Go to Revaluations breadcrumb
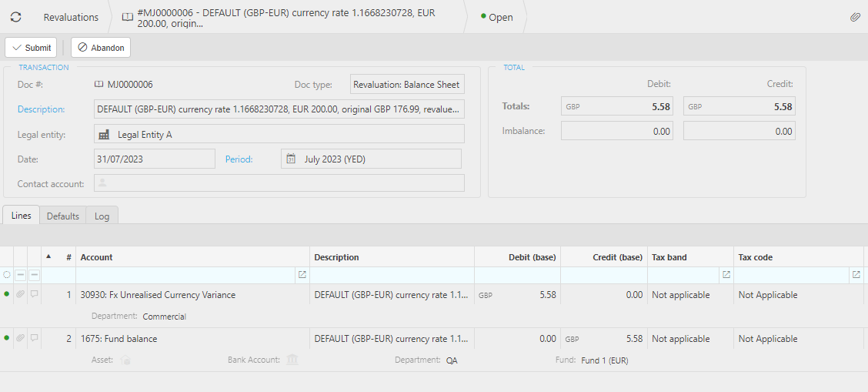 pos(71,17)
